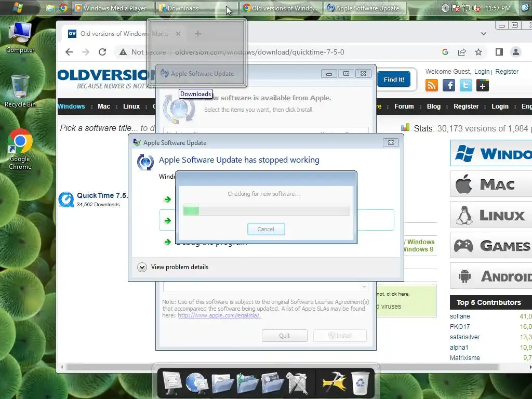Click the Android category banner

(x=491, y=276)
